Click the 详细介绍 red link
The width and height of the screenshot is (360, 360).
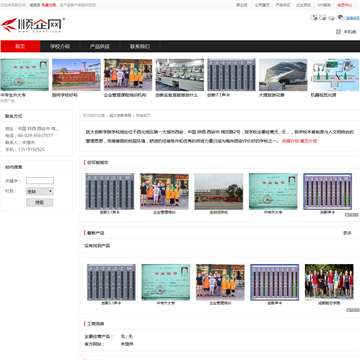coord(290,141)
